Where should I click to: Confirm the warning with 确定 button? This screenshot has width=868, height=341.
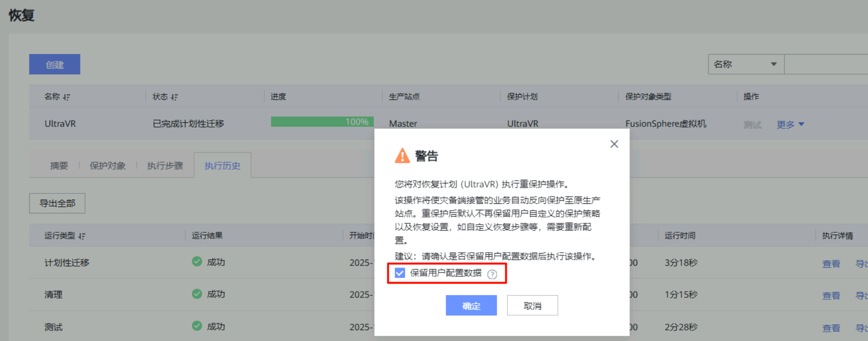[471, 306]
